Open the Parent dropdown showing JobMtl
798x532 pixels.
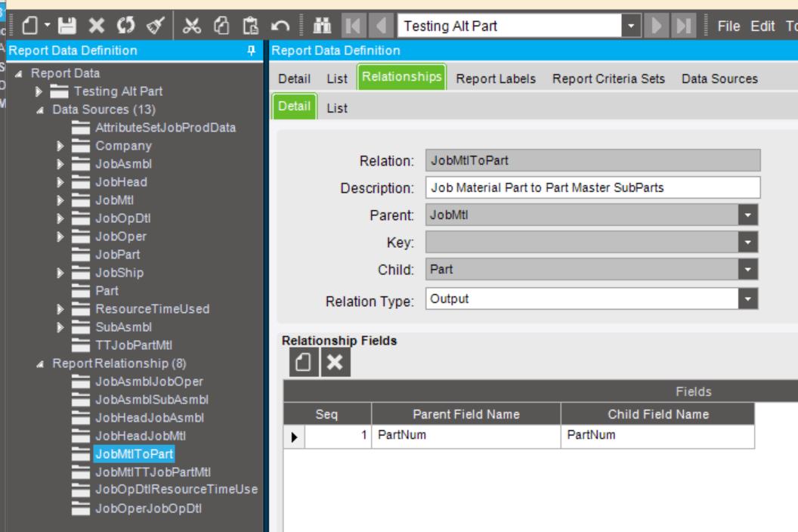747,215
